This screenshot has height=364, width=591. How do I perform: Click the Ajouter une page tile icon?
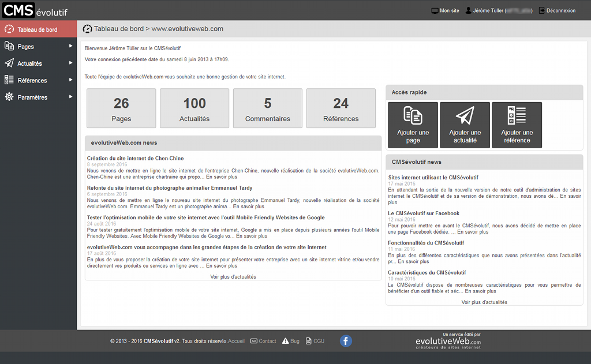click(413, 115)
